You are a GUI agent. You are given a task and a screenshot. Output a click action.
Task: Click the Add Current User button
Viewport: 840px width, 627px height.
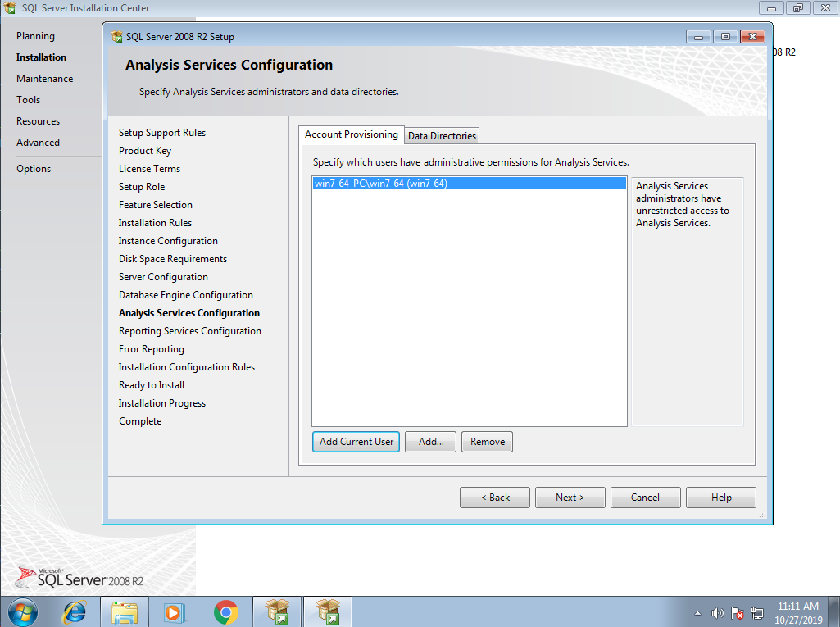[x=356, y=442]
